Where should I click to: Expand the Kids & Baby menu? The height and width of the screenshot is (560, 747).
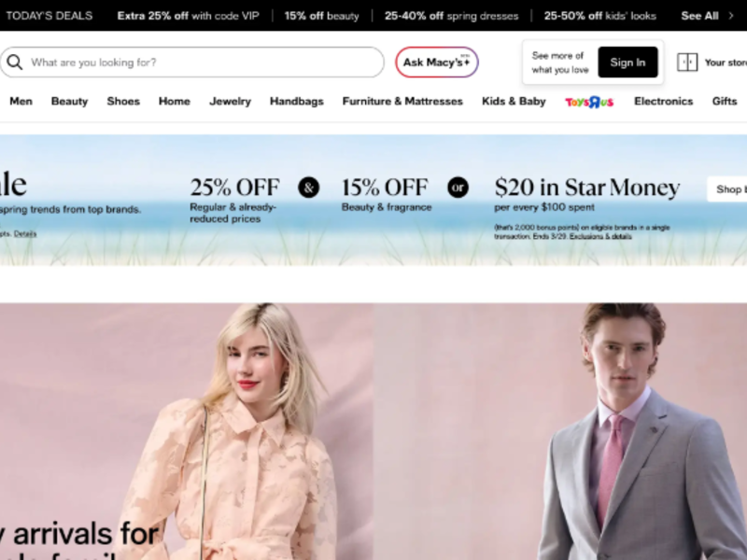514,101
